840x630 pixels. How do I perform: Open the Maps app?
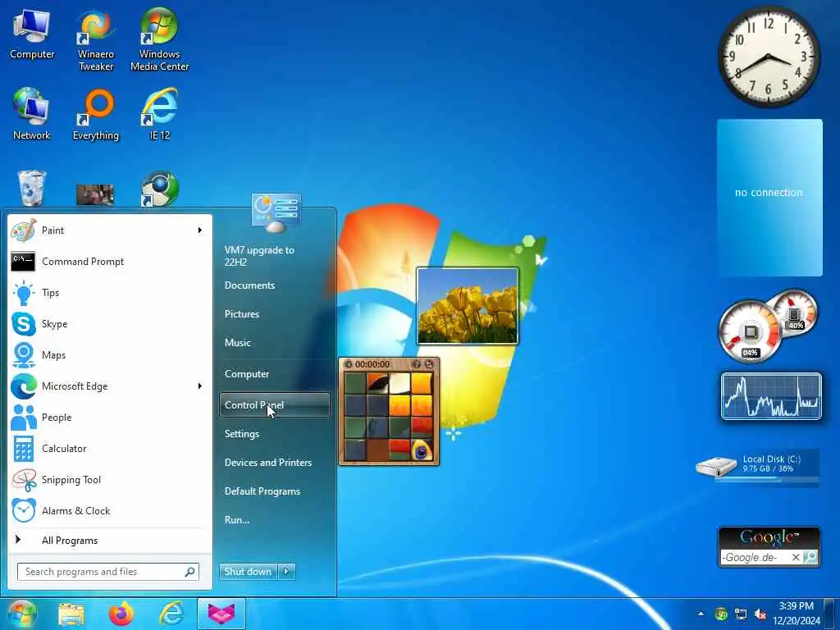[110, 354]
